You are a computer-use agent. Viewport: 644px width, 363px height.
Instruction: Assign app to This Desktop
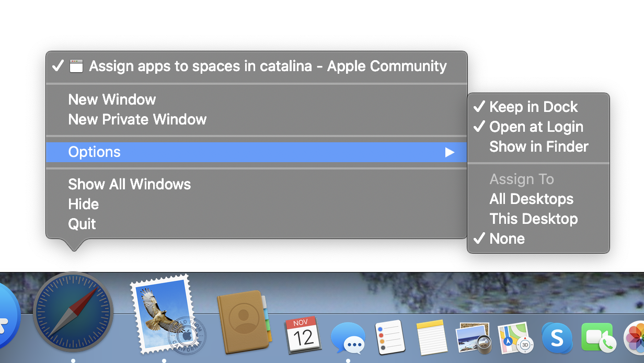pyautogui.click(x=538, y=219)
